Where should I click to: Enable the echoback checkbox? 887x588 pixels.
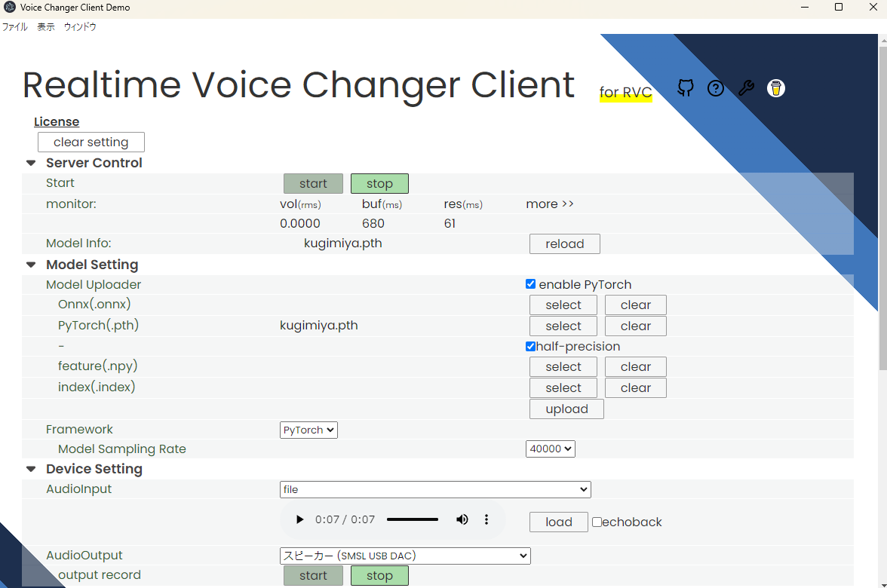[x=597, y=522]
